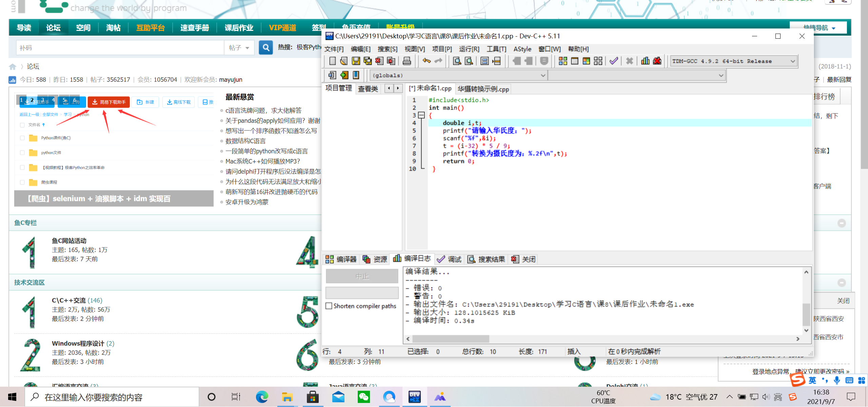Click the Profile analysis bar chart icon
Image resolution: width=868 pixels, height=407 pixels.
pos(645,61)
